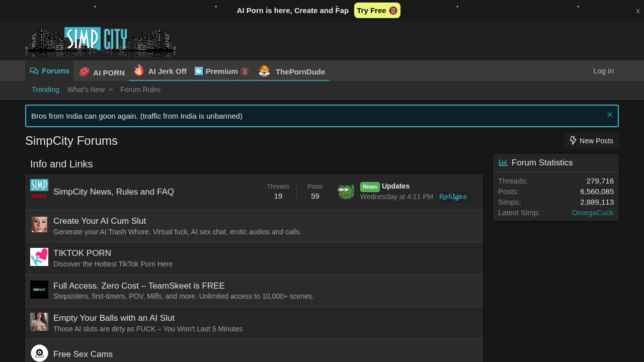Click the Try Free banner button
Image resolution: width=644 pixels, height=362 pixels.
point(377,10)
